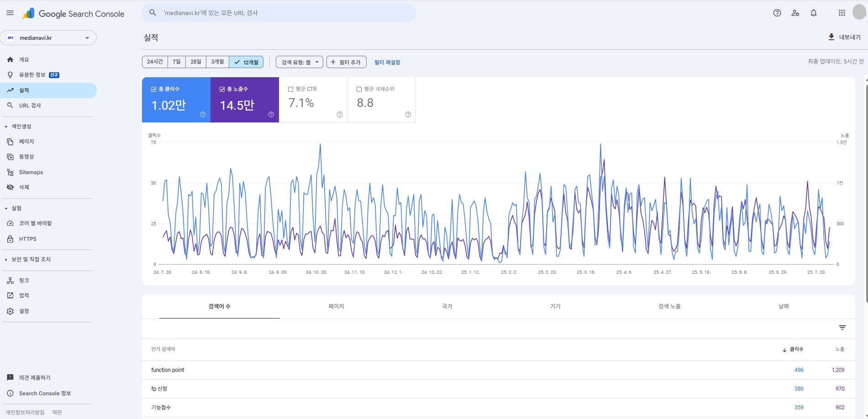The height and width of the screenshot is (419, 868).
Task: Click the table filter icon
Action: (x=842, y=328)
